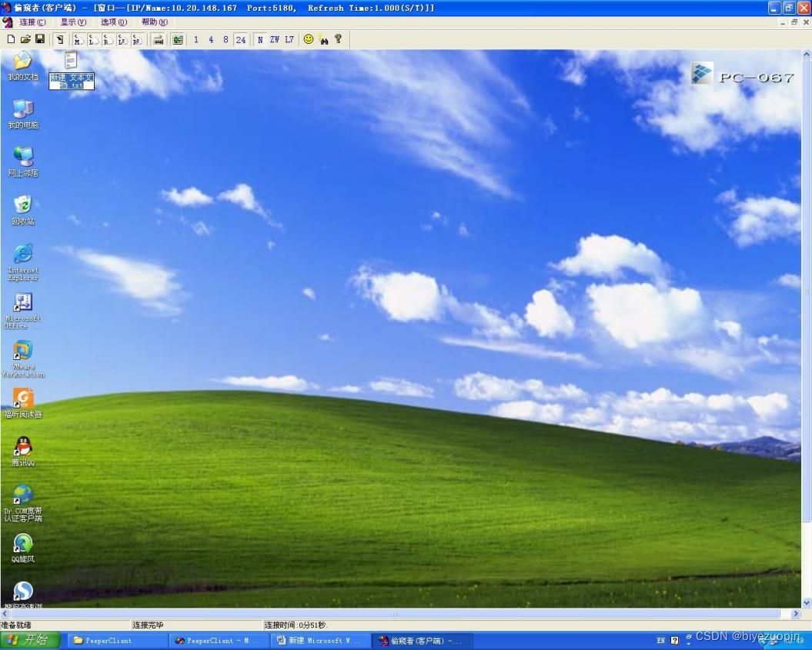Switch to PeeperClient folder taskbar button
812x650 pixels.
coord(116,641)
